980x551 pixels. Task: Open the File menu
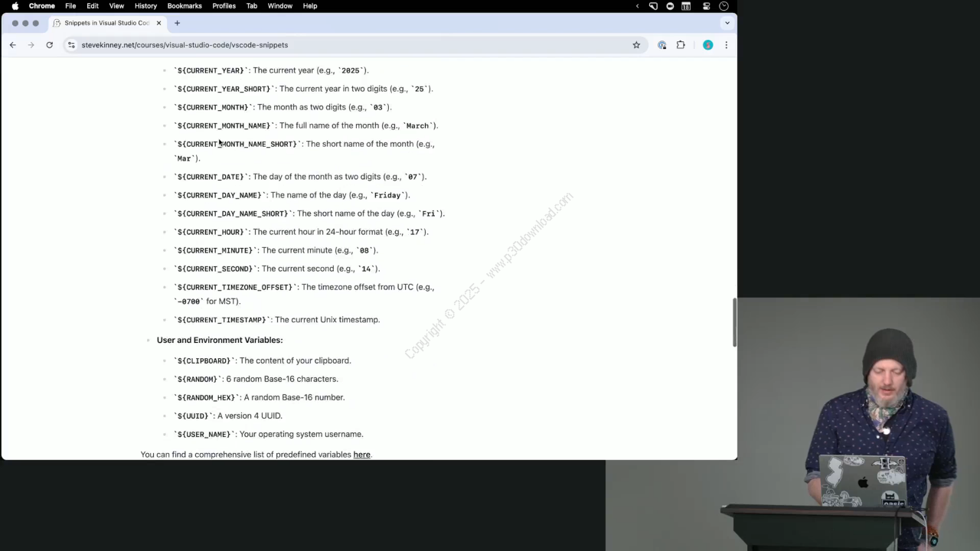tap(70, 6)
